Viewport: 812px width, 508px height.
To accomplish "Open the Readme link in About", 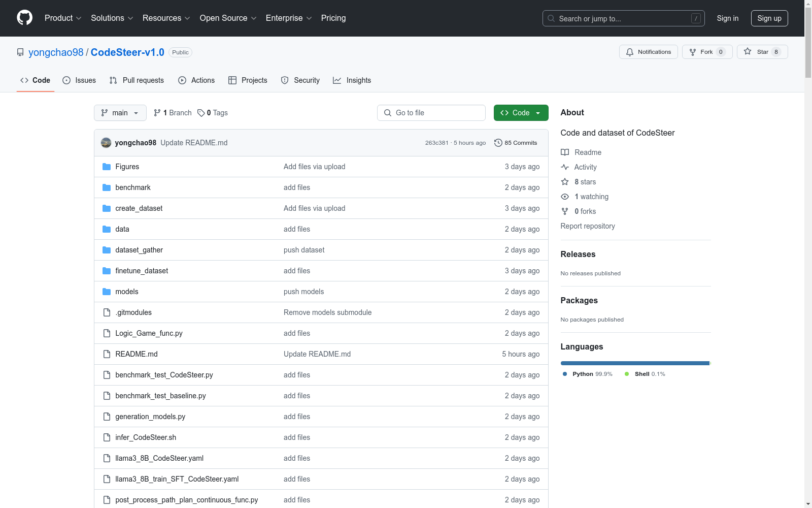I will (x=588, y=152).
